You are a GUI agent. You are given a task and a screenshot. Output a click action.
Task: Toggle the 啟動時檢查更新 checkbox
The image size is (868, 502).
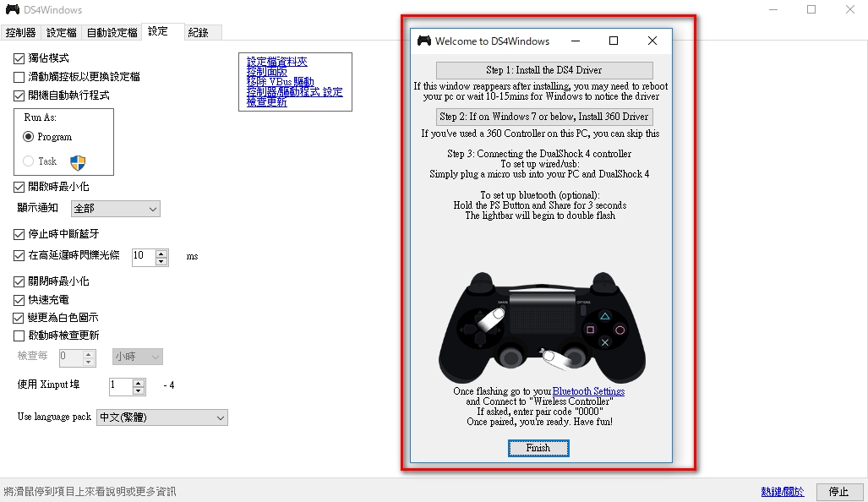click(x=19, y=335)
